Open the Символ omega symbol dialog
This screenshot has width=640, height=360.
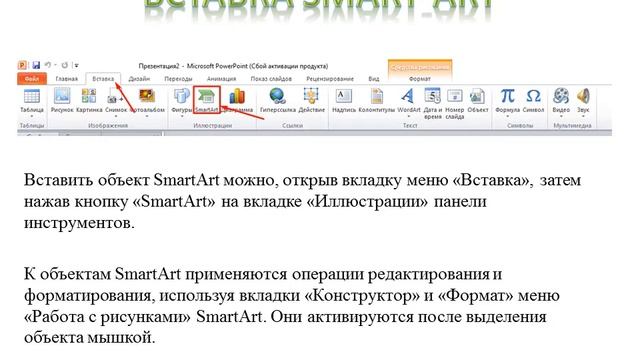click(x=533, y=96)
